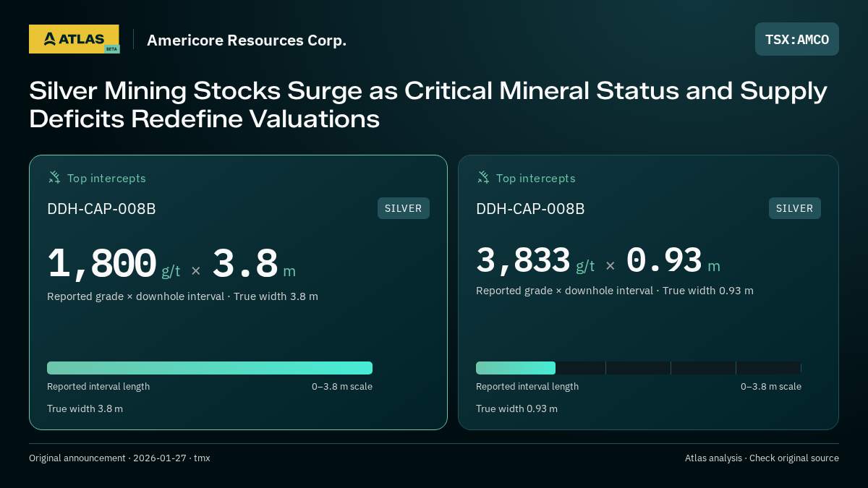868x488 pixels.
Task: Click the 'Atlas analysis · Check original source' footer
Action: [762, 458]
